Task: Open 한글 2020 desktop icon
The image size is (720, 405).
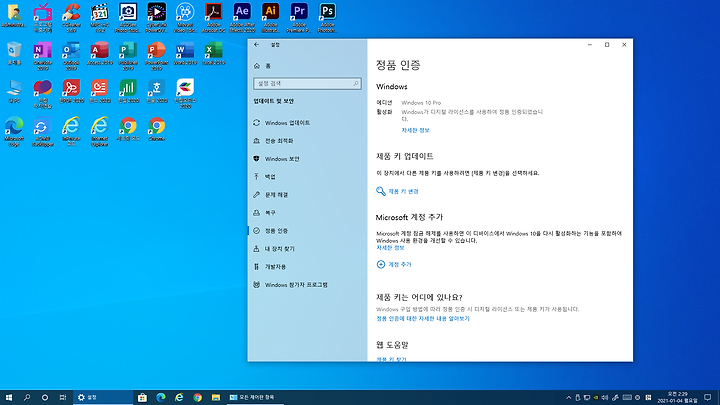Action: click(x=157, y=91)
